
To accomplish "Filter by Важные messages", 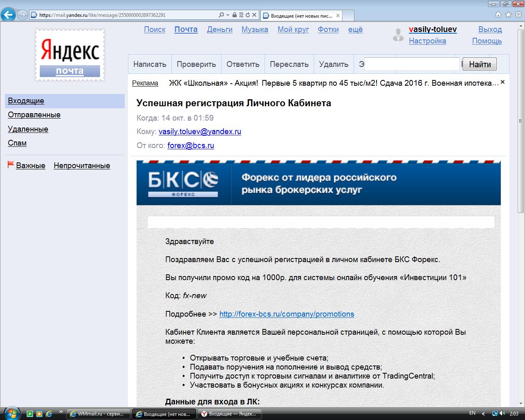I will pos(31,166).
